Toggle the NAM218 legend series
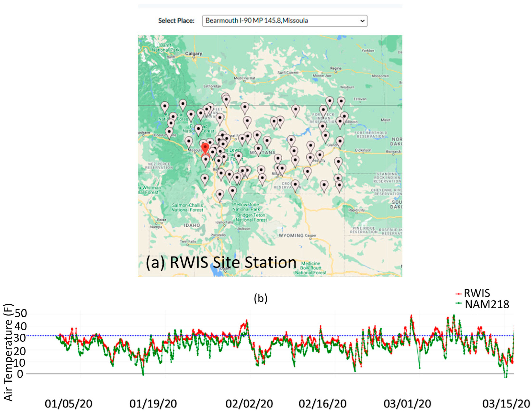The height and width of the screenshot is (413, 532). [x=486, y=304]
